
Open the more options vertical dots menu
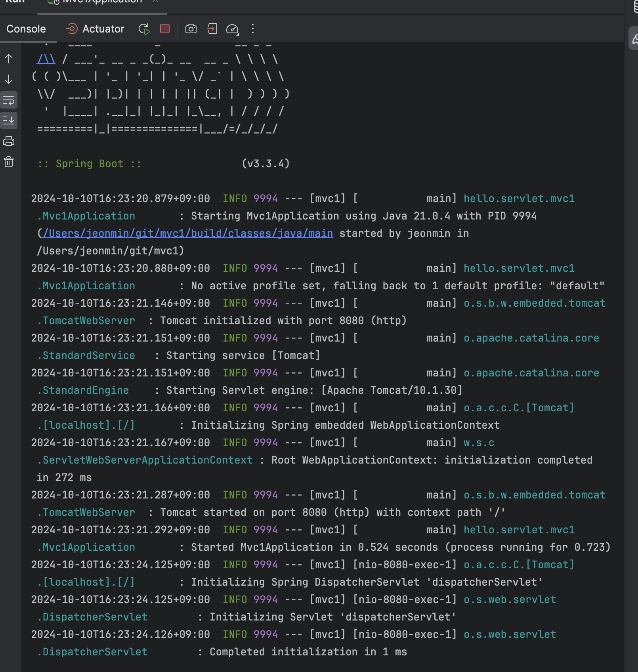pyautogui.click(x=253, y=29)
